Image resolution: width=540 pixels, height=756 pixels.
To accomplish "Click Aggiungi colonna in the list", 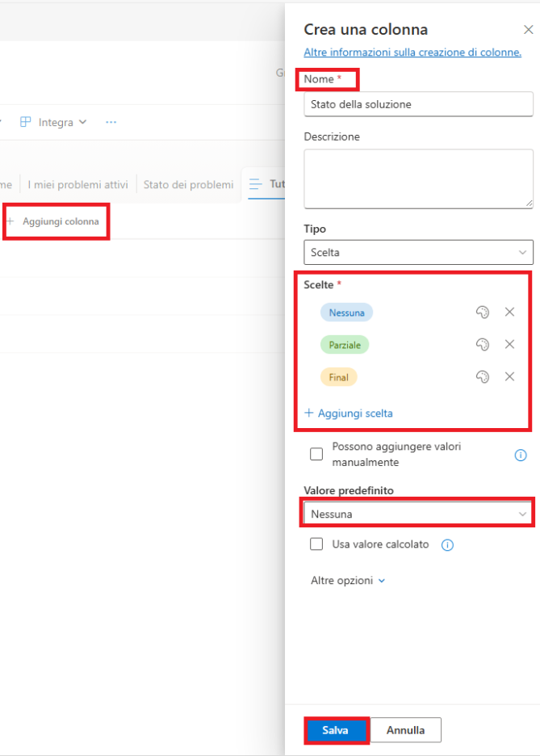I will (x=54, y=221).
